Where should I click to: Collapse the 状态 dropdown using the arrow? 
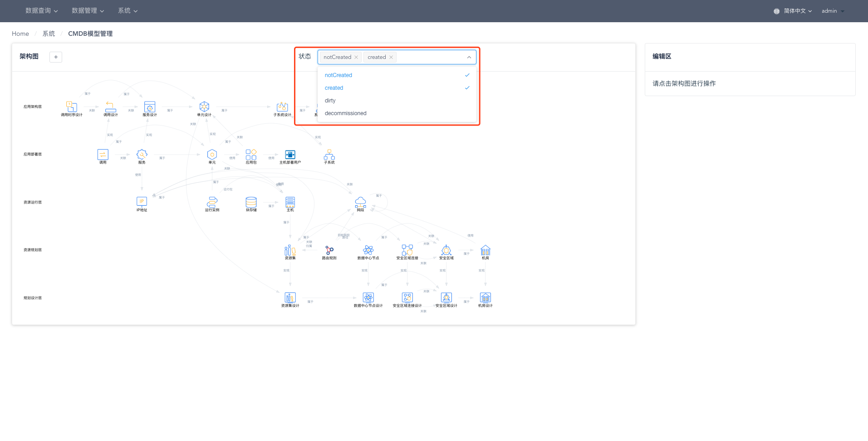469,57
